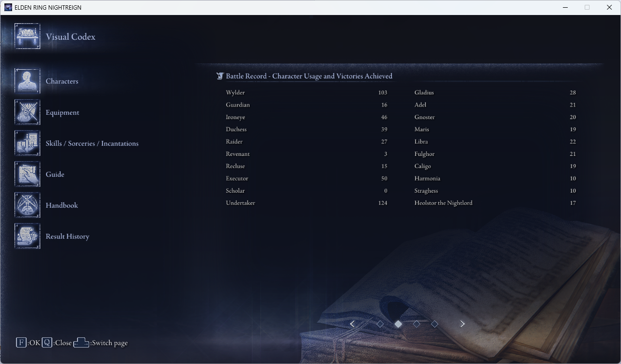Go to next page with right arrow
The width and height of the screenshot is (621, 364).
[x=462, y=324]
